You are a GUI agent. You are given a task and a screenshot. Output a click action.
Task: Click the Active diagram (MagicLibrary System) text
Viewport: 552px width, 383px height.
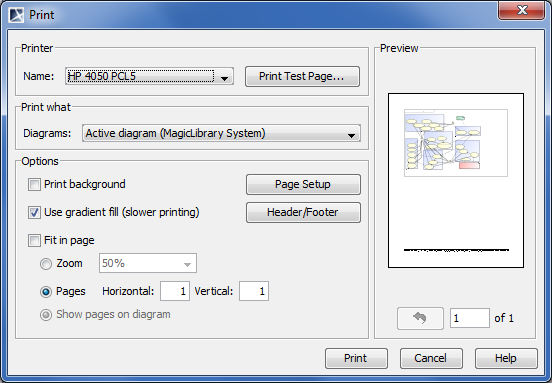(x=175, y=133)
